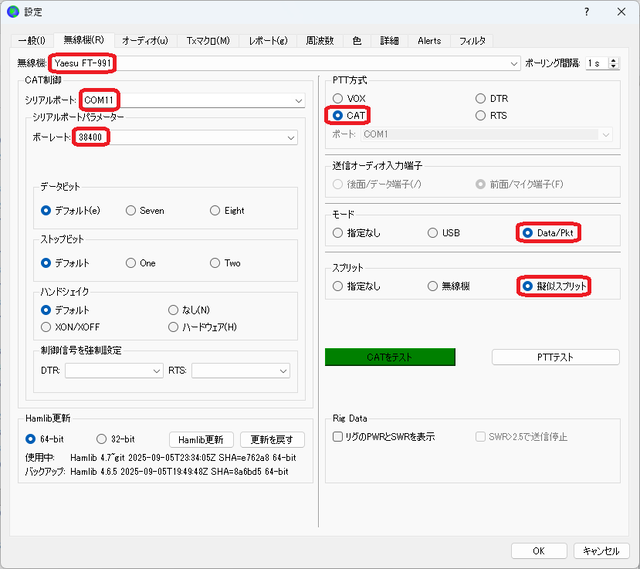Click the 更新を戻す button
This screenshot has height=569, width=640.
coord(272,440)
